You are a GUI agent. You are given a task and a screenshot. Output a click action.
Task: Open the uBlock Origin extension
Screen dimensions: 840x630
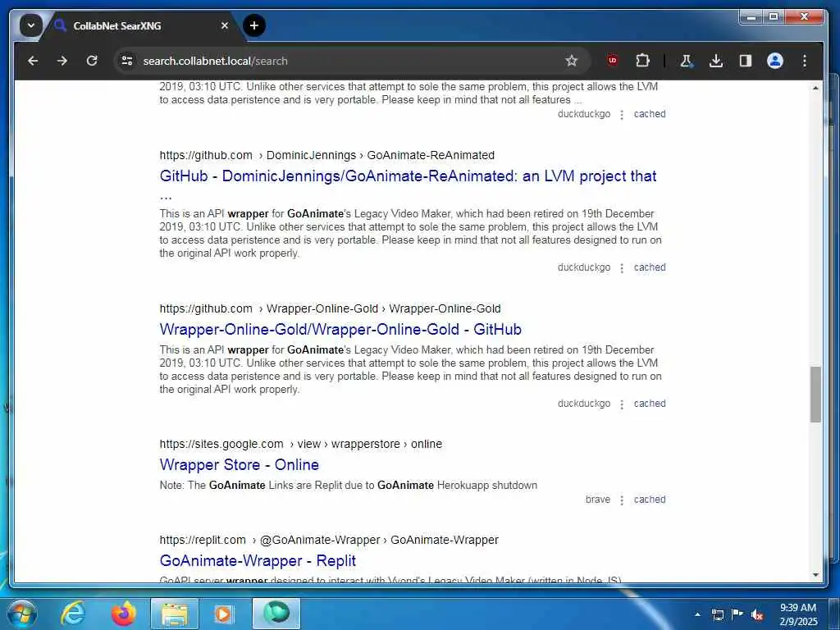point(612,61)
